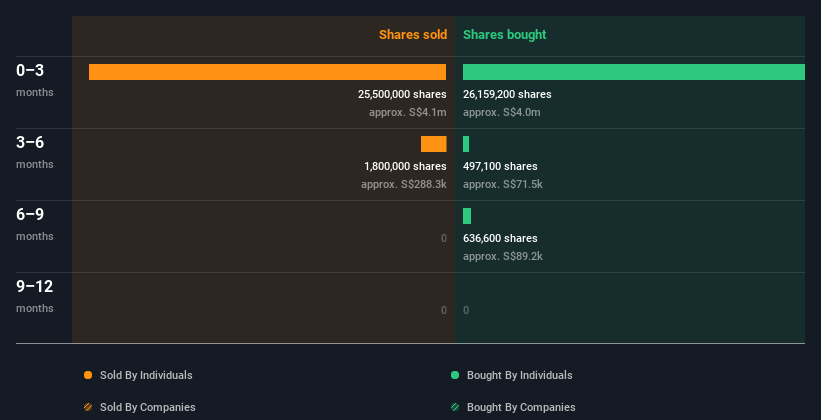This screenshot has height=420, width=821.
Task: Click the zero sold value in 6–9 months row
Action: pyautogui.click(x=443, y=238)
